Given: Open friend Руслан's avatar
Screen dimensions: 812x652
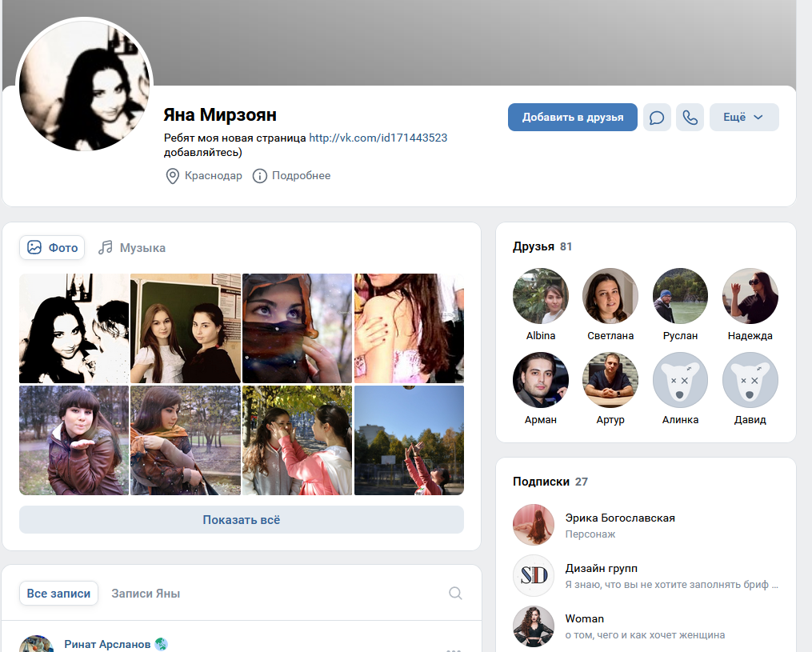Looking at the screenshot, I should tap(680, 296).
